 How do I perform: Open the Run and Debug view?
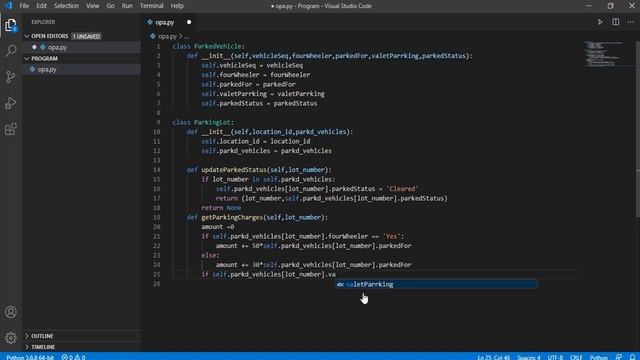pyautogui.click(x=11, y=103)
